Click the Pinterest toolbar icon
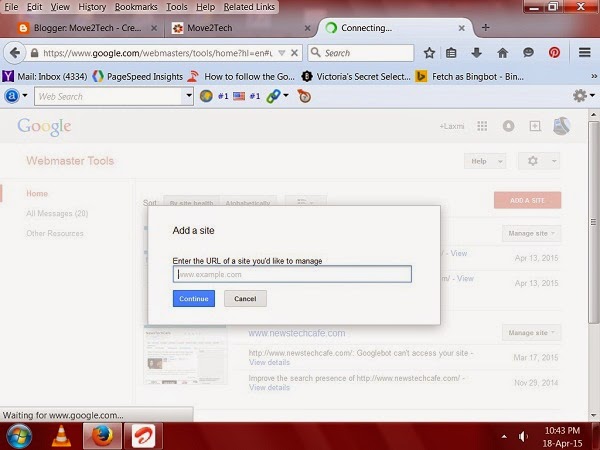The width and height of the screenshot is (600, 450). tap(554, 52)
